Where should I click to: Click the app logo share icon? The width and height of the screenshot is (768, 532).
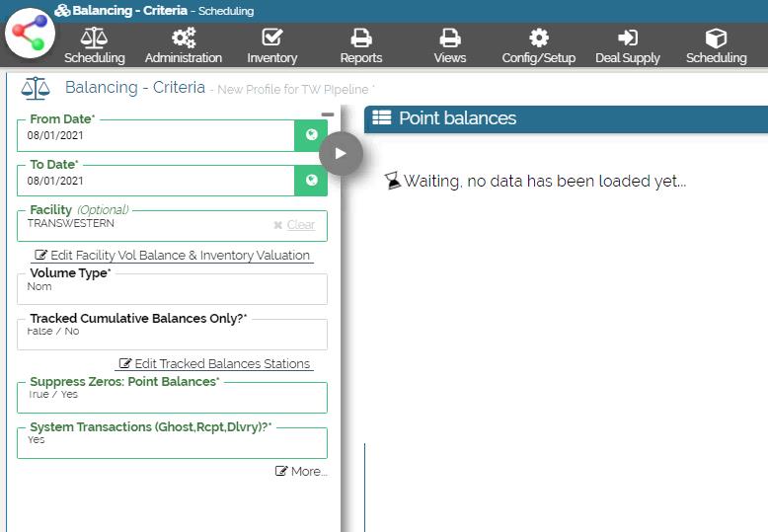coord(31,33)
